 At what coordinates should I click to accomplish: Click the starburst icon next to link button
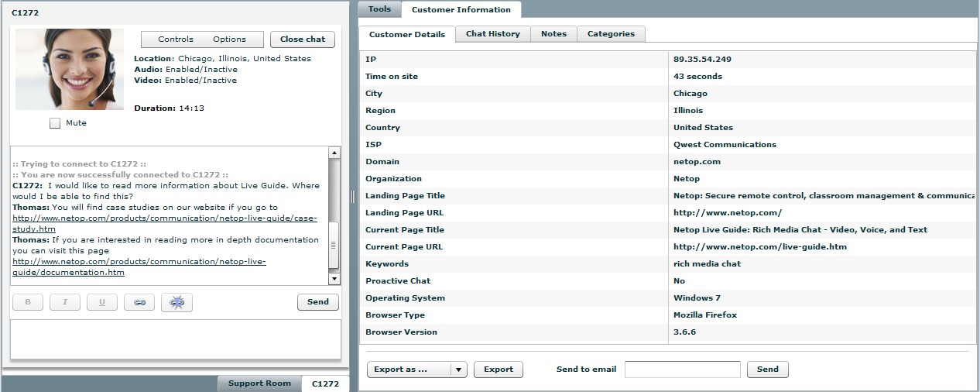pyautogui.click(x=176, y=302)
